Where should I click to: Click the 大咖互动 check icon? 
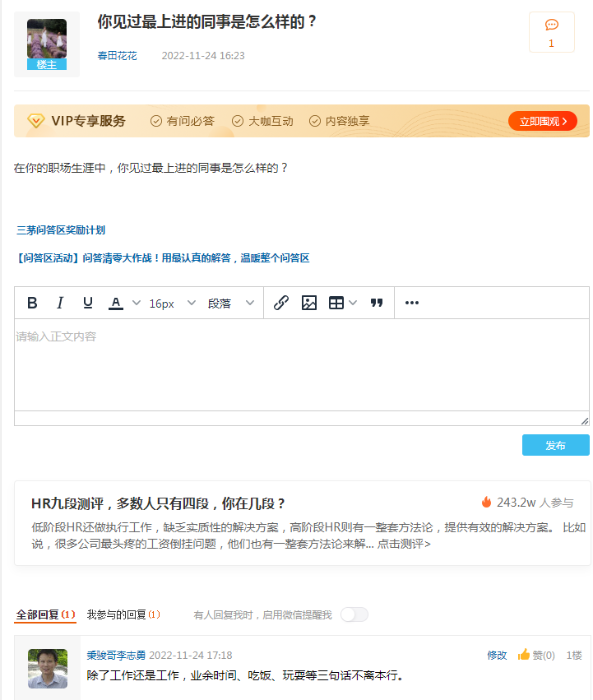[x=238, y=121]
